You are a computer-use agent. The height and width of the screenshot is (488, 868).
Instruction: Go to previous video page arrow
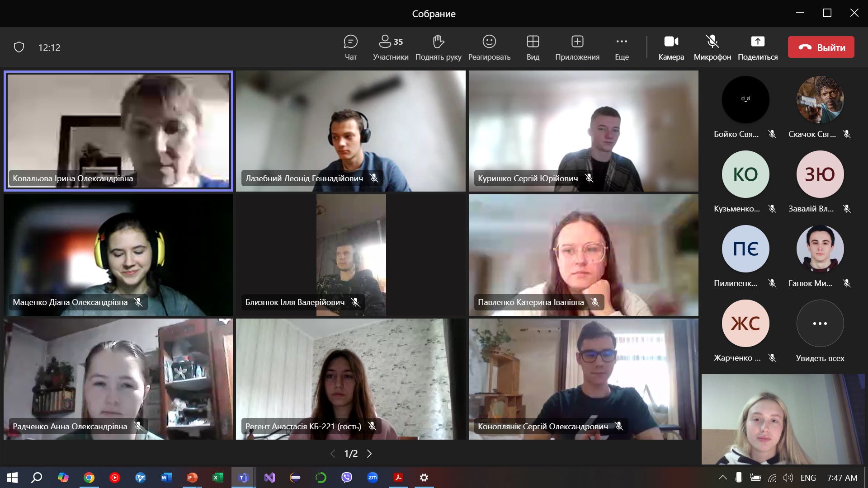pyautogui.click(x=333, y=454)
